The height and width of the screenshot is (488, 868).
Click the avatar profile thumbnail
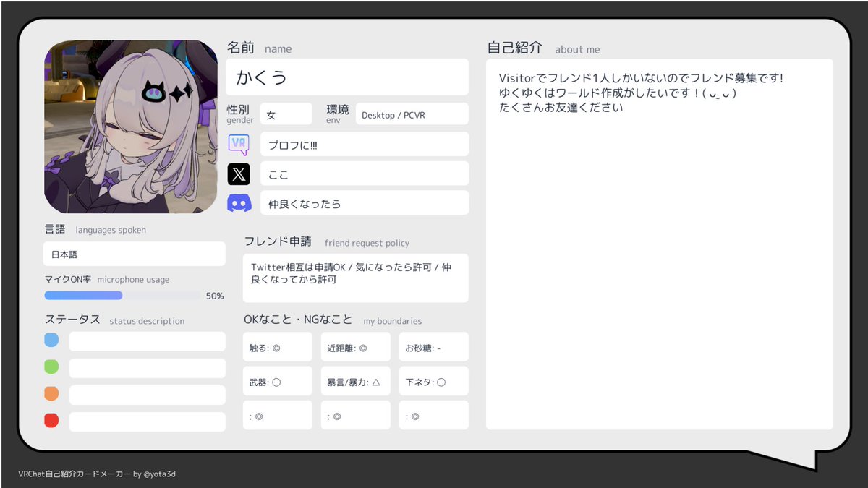(132, 126)
